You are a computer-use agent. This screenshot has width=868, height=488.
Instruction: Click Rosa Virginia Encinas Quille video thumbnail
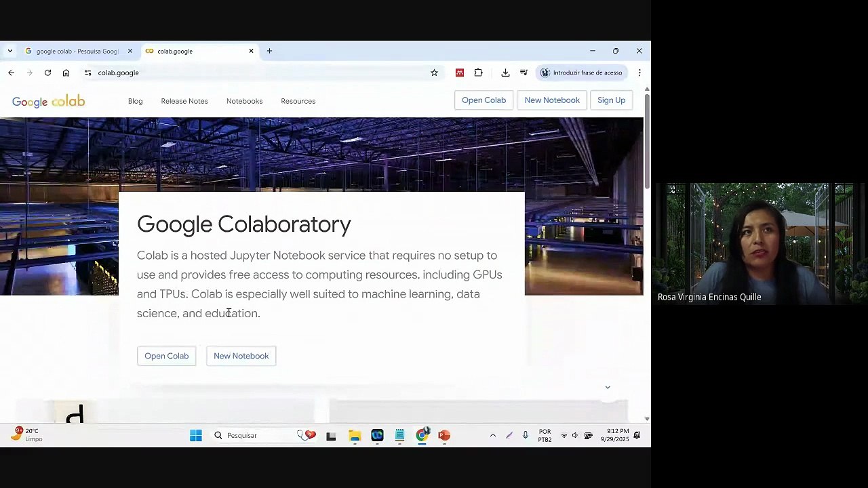759,244
